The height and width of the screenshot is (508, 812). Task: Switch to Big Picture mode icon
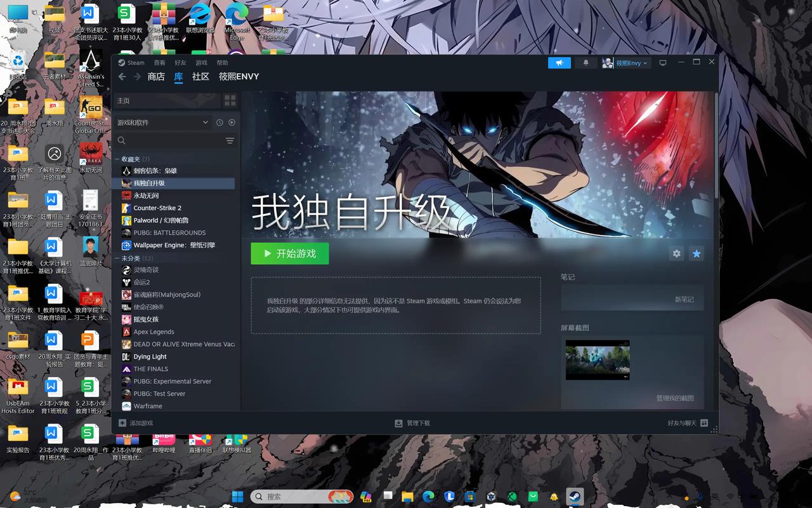pyautogui.click(x=663, y=63)
